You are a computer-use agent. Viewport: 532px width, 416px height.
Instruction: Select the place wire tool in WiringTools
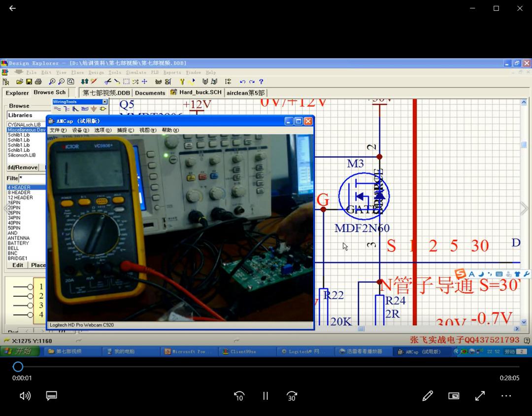click(57, 108)
